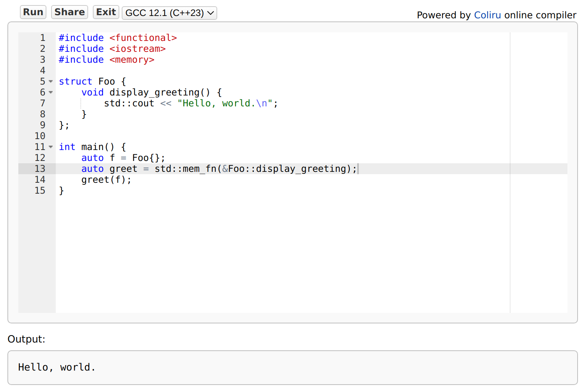Click the Run button

tap(33, 12)
